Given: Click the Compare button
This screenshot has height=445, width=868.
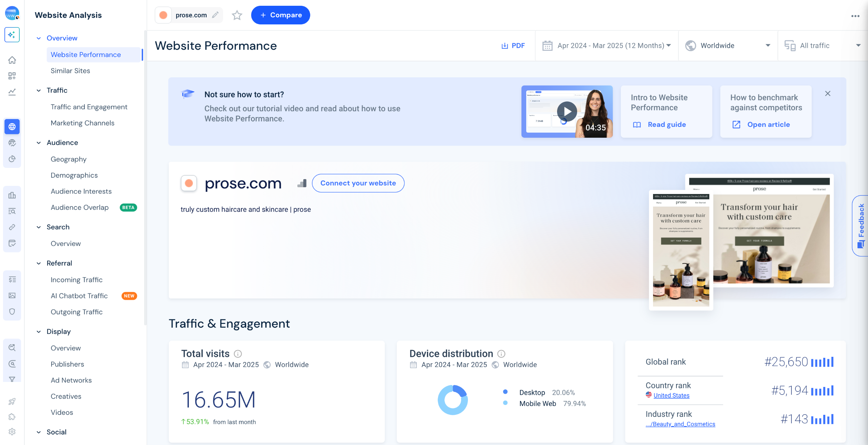Looking at the screenshot, I should [280, 15].
